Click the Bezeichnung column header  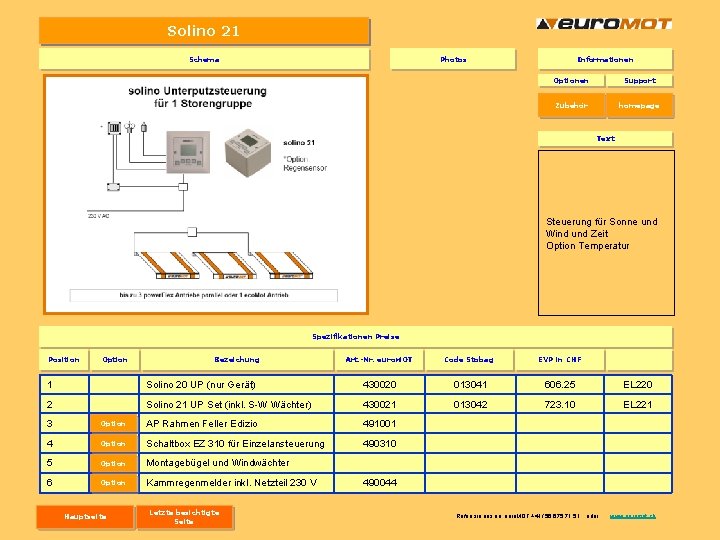point(237,360)
